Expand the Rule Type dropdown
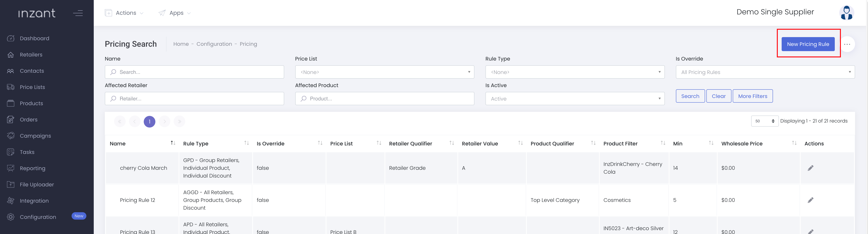 (575, 72)
